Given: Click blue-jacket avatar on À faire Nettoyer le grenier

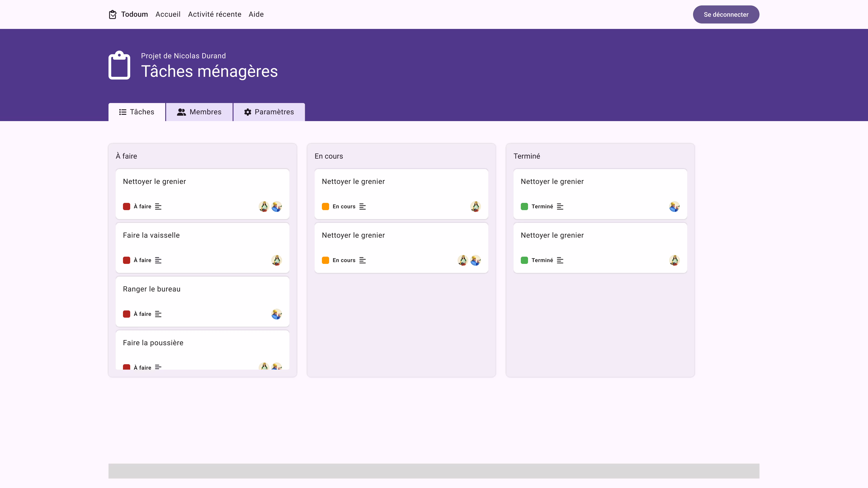Looking at the screenshot, I should [x=277, y=206].
